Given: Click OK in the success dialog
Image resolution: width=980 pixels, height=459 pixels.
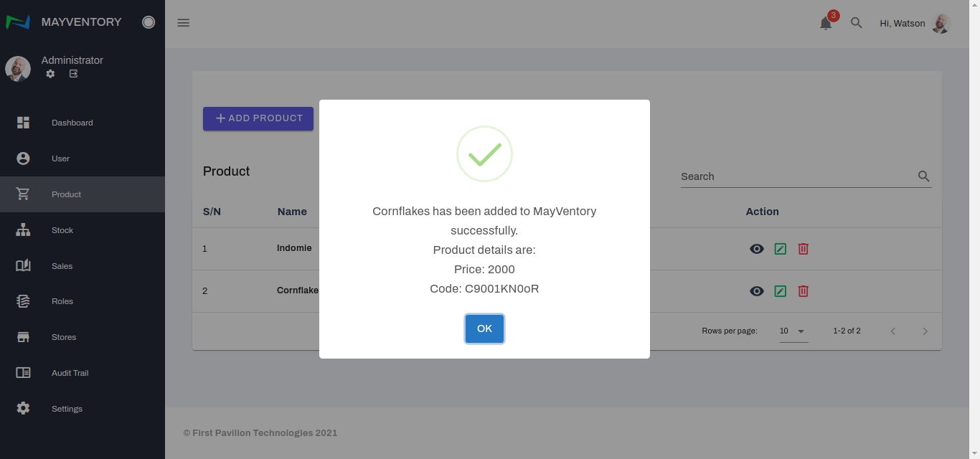Looking at the screenshot, I should (x=484, y=328).
